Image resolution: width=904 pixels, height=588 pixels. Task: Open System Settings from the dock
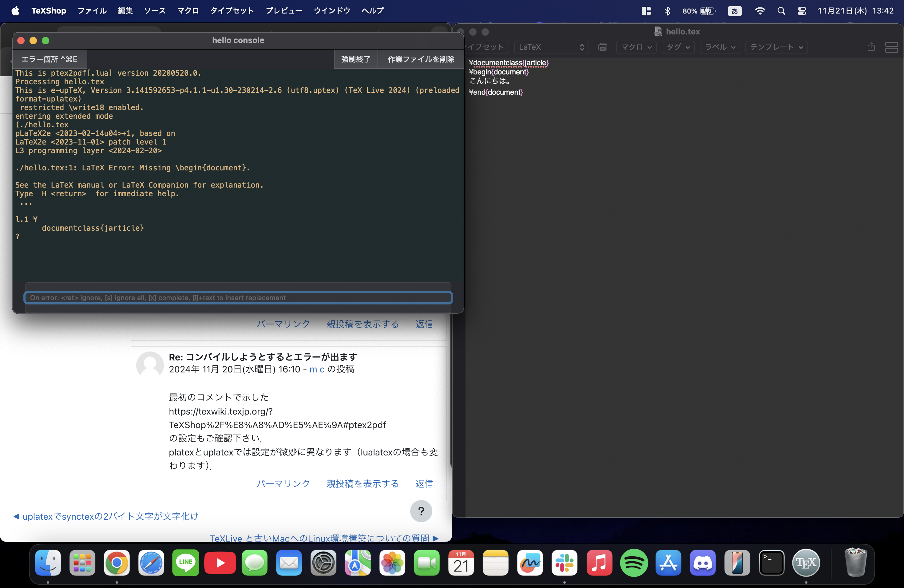coord(323,562)
